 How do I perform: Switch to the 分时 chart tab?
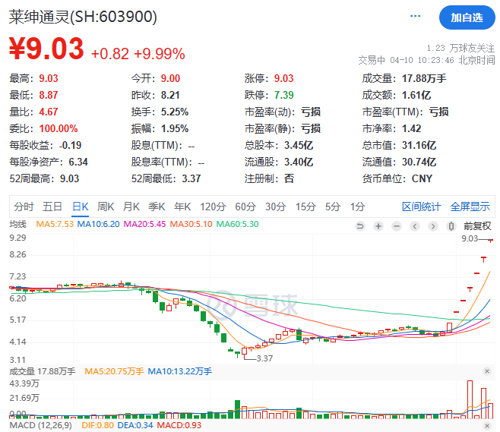tap(24, 207)
